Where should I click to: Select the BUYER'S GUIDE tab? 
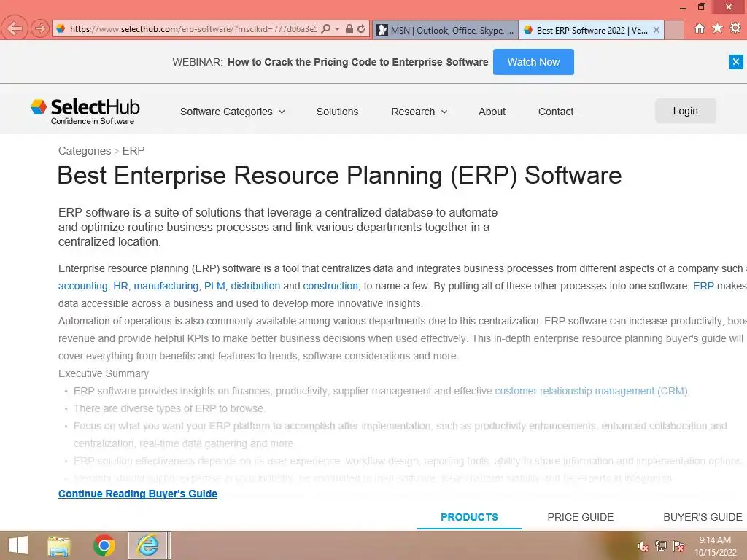pos(703,517)
